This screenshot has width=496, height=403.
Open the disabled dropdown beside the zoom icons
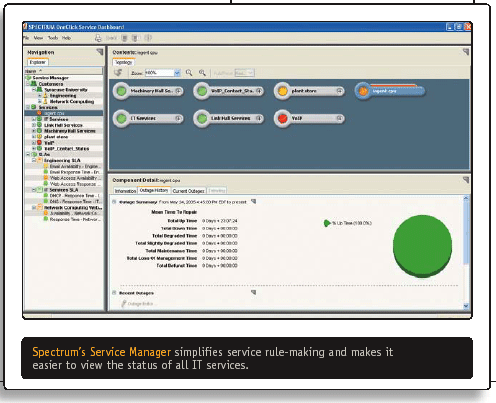coord(244,73)
